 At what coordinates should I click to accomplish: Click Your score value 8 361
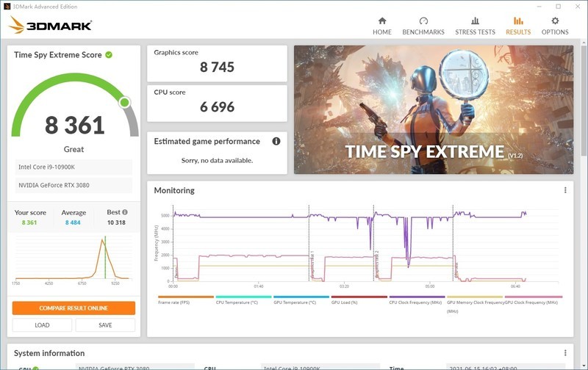click(29, 222)
